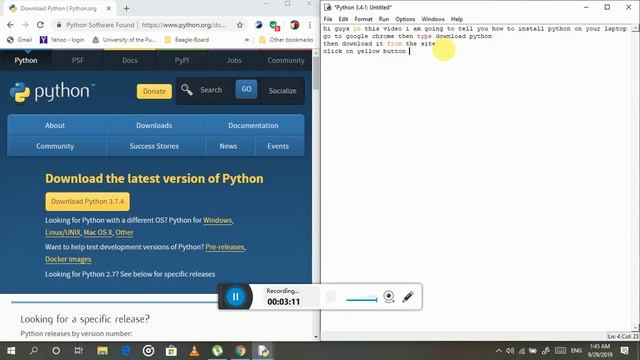Open the Gmail bookmark
This screenshot has height=360, width=640.
[20, 40]
